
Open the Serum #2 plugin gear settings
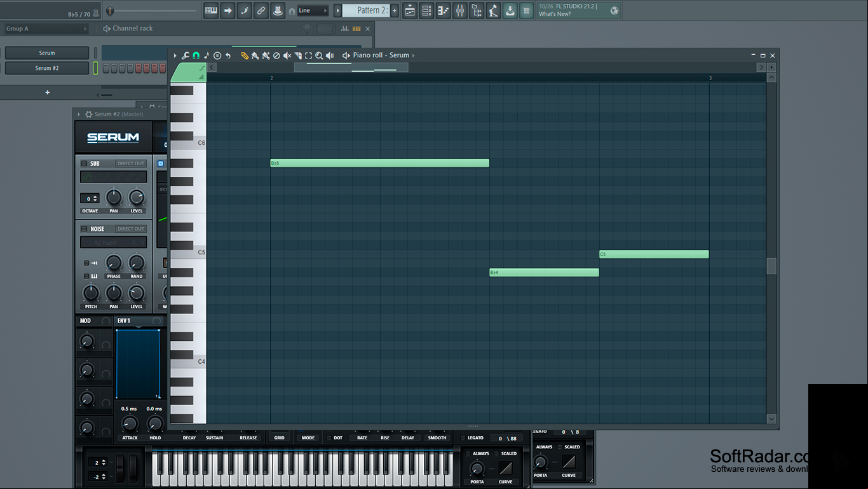click(x=89, y=114)
